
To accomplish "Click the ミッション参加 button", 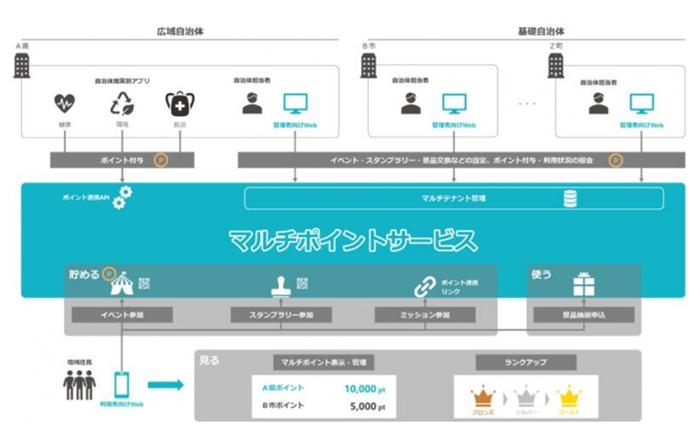I will [x=425, y=315].
